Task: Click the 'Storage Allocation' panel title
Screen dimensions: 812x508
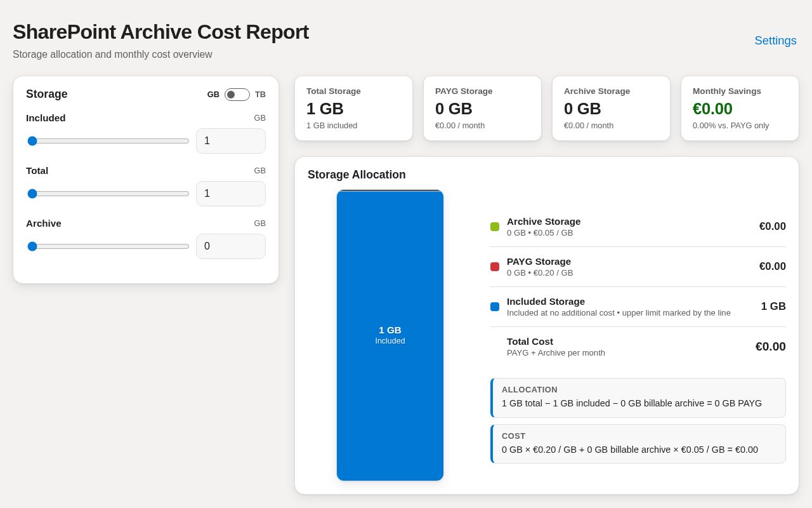Action: point(357,175)
